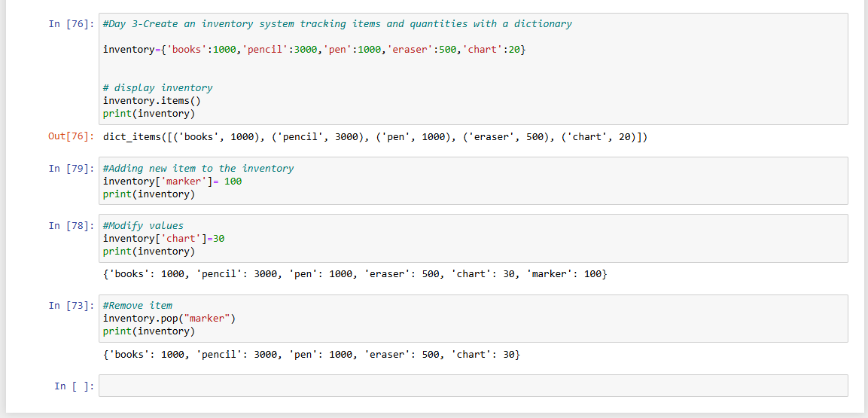Viewport: 868px width, 418px height.
Task: Click the '#Adding new item to the inventory' comment
Action: tap(198, 168)
